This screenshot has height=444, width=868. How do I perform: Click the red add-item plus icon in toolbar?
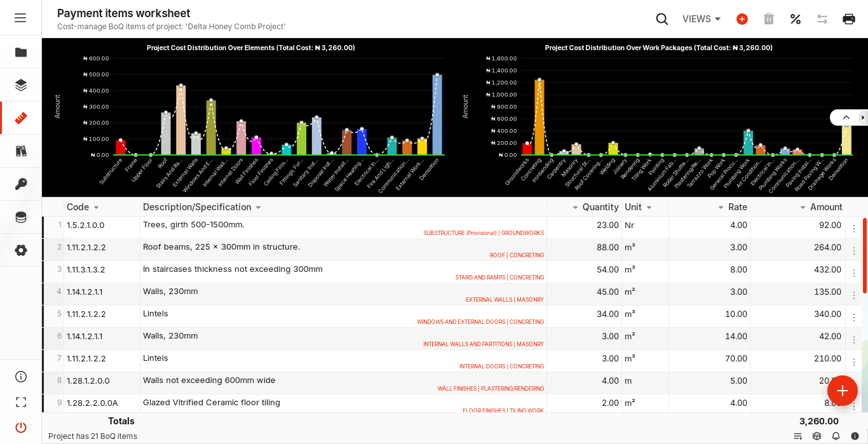point(742,19)
